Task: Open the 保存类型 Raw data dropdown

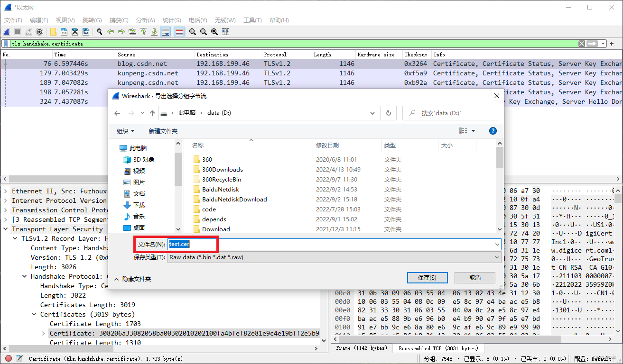Action: coord(334,257)
